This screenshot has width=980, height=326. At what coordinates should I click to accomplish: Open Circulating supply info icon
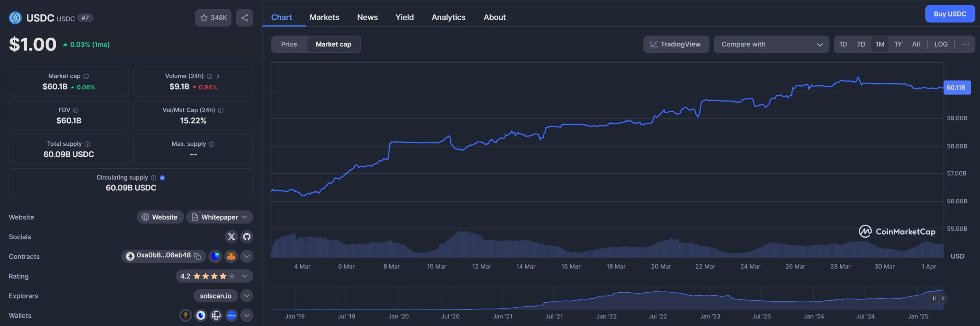tap(154, 178)
